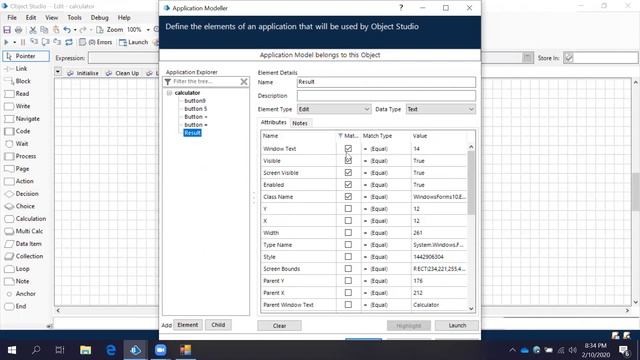640x360 pixels.
Task: Open the page list dropdown left of Initialise
Action: pos(58,72)
